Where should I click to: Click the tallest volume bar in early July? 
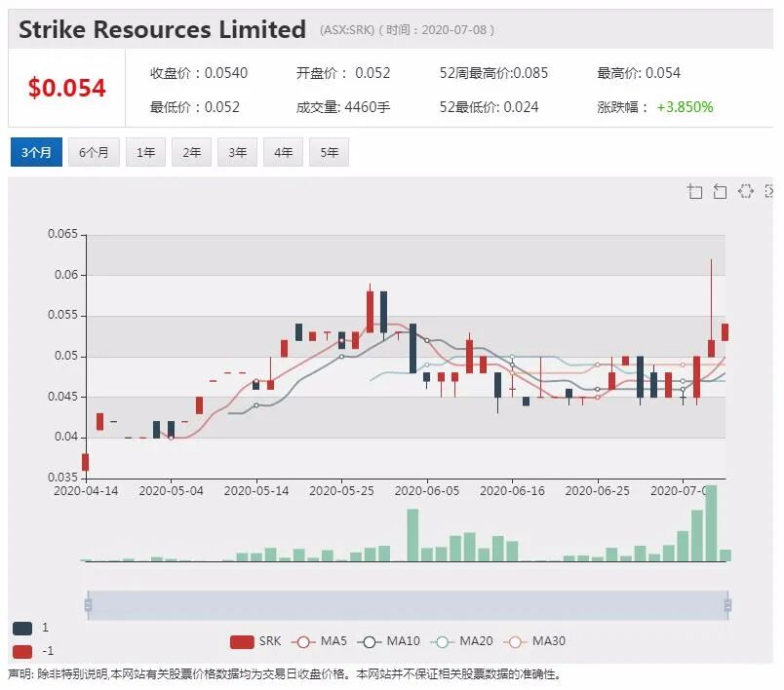click(x=711, y=523)
